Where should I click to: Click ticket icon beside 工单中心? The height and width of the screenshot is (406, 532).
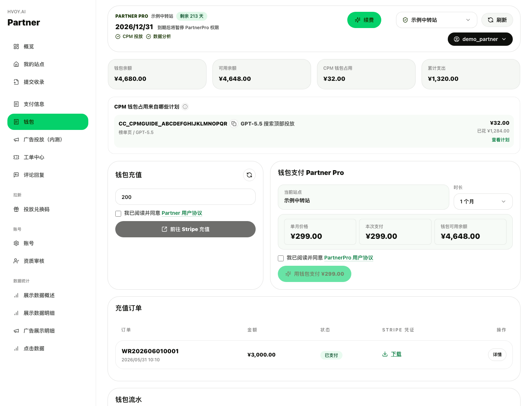[x=16, y=157]
